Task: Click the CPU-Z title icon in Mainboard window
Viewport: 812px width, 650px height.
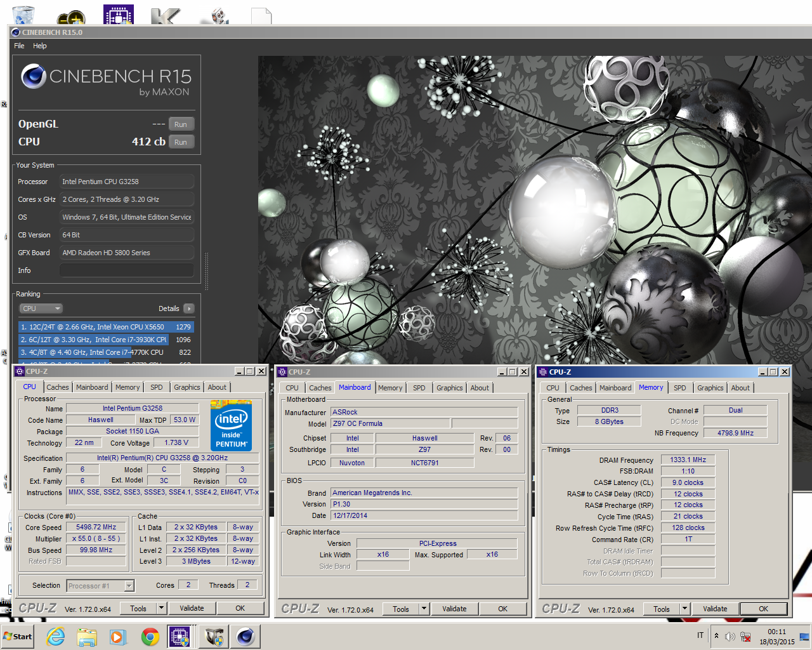Action: tap(282, 372)
